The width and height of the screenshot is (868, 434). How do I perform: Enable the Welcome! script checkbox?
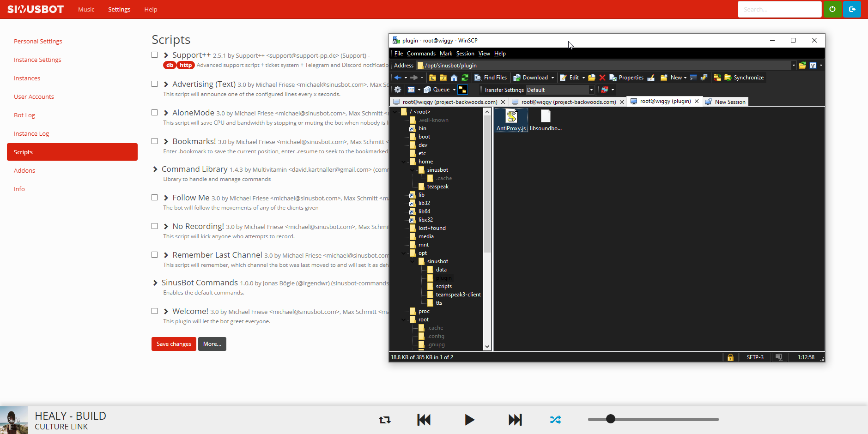click(x=155, y=311)
